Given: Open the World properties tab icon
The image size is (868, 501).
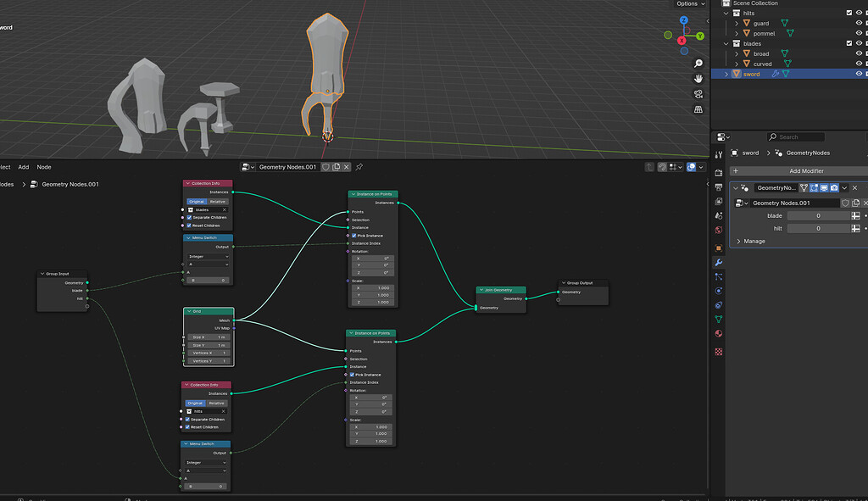Looking at the screenshot, I should point(719,230).
